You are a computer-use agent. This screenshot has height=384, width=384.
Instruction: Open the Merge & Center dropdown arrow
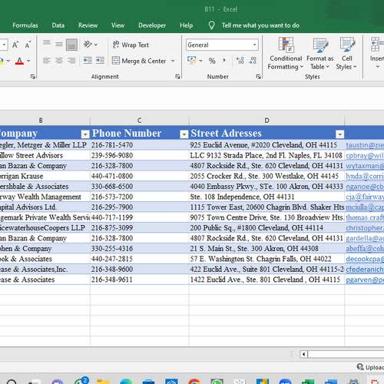coord(173,61)
